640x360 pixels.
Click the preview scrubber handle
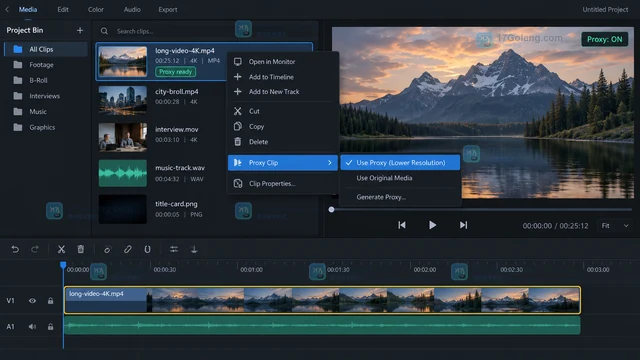tap(331, 209)
